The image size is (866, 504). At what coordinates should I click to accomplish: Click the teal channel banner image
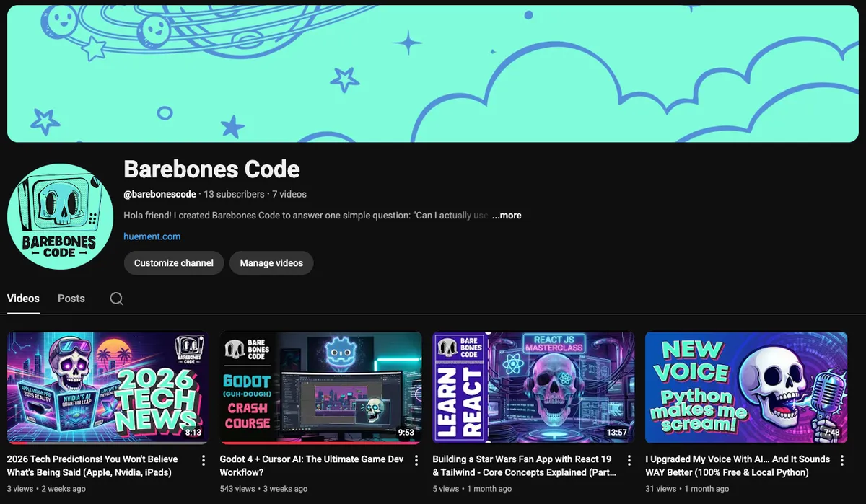(x=433, y=74)
